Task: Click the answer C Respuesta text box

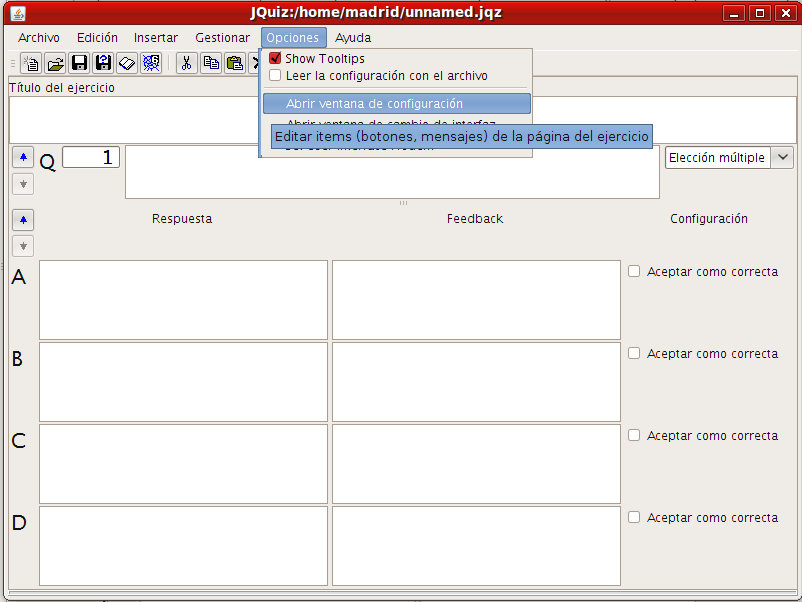Action: 183,464
